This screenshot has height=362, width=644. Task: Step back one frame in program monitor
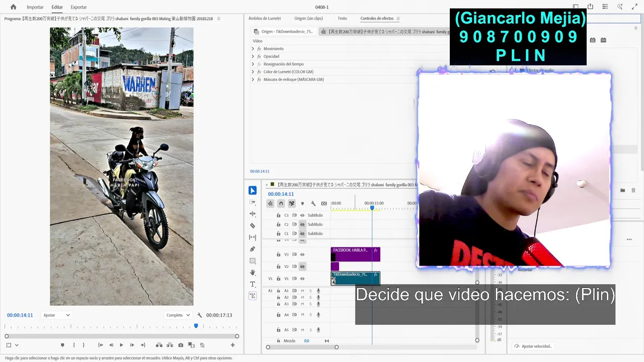click(x=111, y=345)
